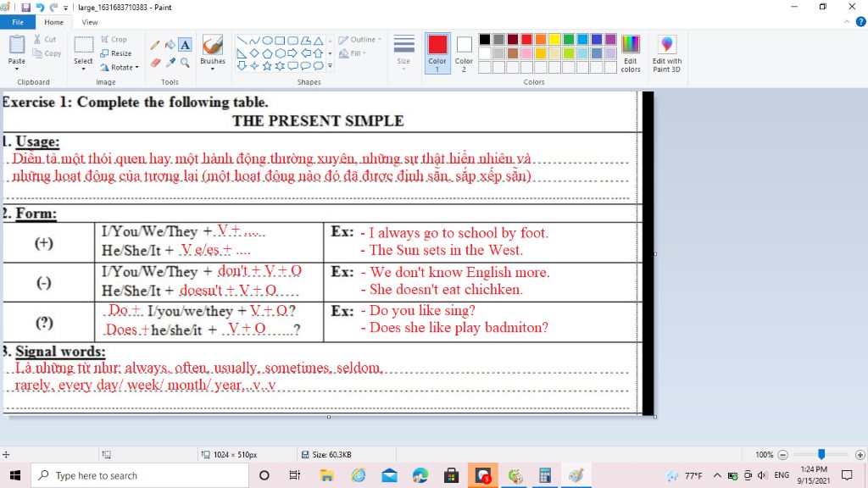The height and width of the screenshot is (488, 868).
Task: Click the Paste clipboard icon
Action: coord(17,44)
